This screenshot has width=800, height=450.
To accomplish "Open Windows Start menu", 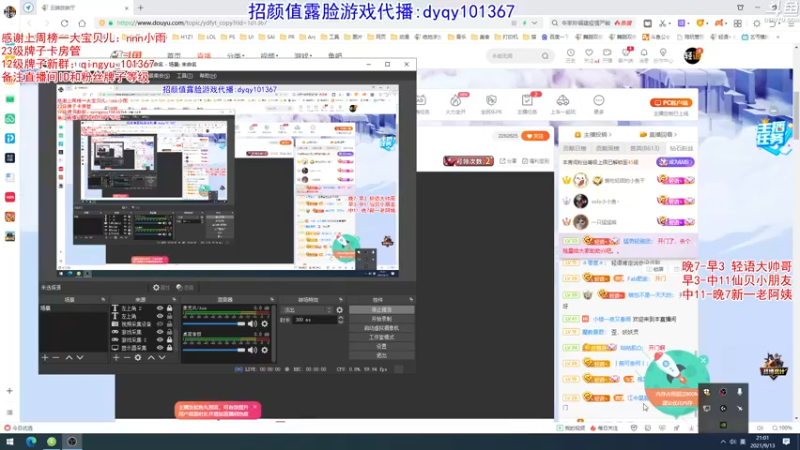I will pyautogui.click(x=10, y=442).
